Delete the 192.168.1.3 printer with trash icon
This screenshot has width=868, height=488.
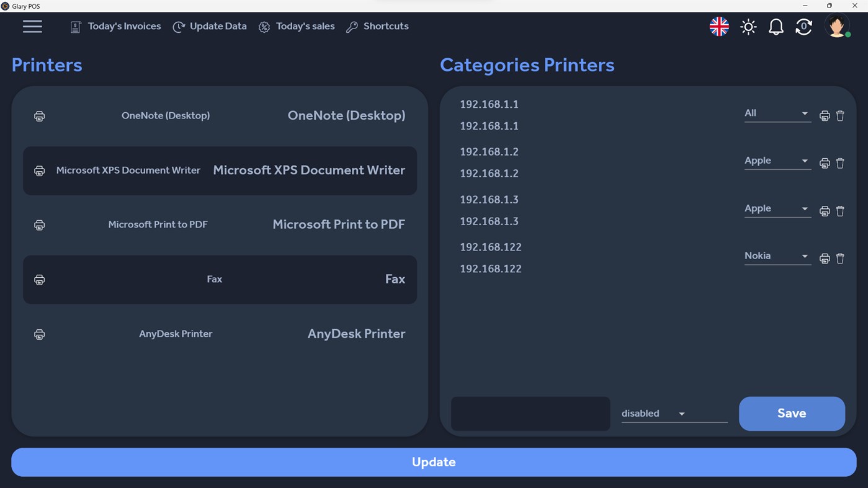pos(840,211)
